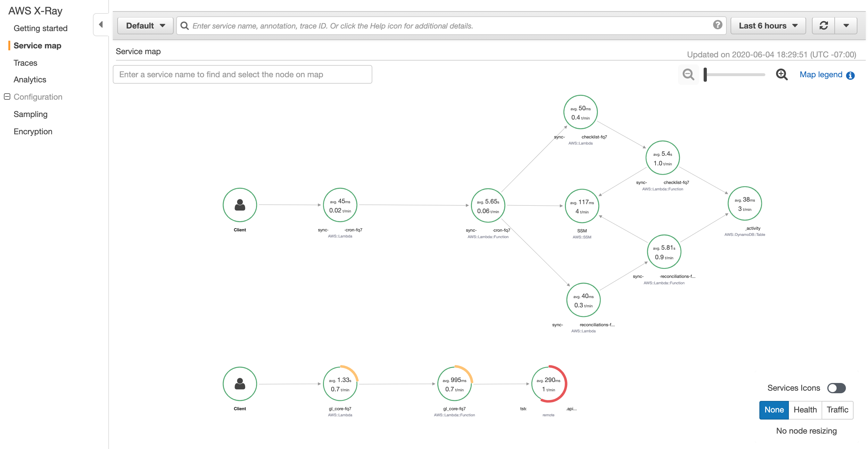
Task: Select the lower Client node
Action: [x=240, y=383]
